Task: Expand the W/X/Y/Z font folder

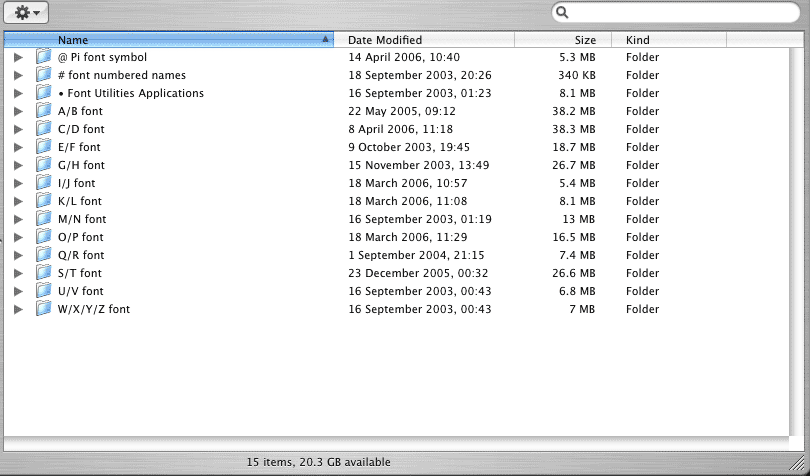Action: click(19, 310)
